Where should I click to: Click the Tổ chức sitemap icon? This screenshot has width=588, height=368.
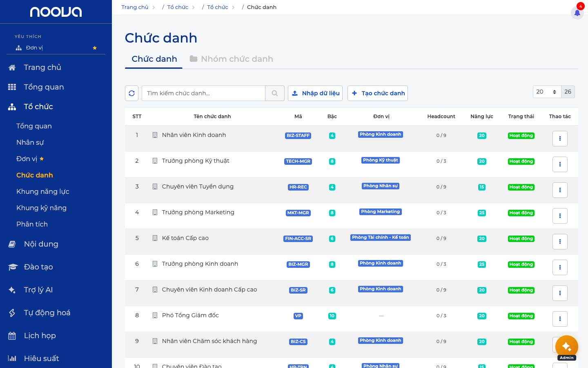click(x=12, y=107)
